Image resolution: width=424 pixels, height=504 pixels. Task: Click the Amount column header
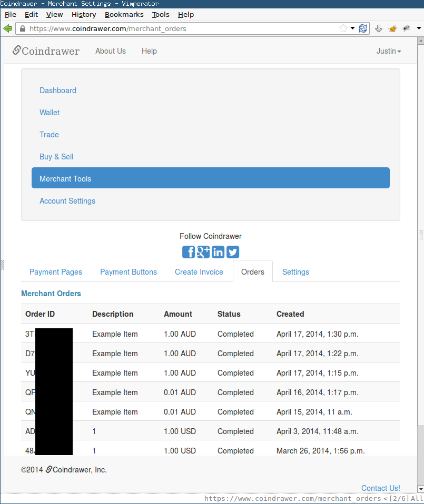[178, 314]
